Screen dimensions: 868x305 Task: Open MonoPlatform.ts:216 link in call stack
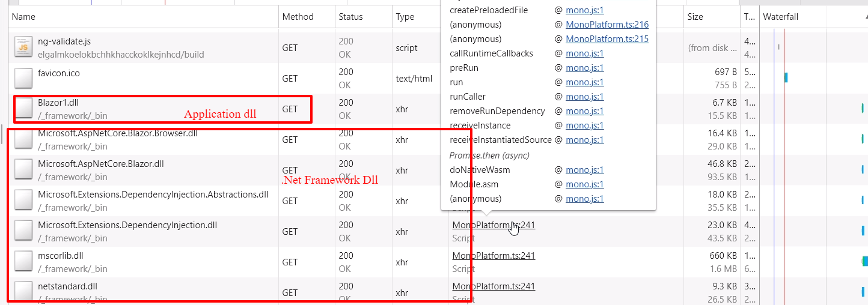(x=607, y=25)
